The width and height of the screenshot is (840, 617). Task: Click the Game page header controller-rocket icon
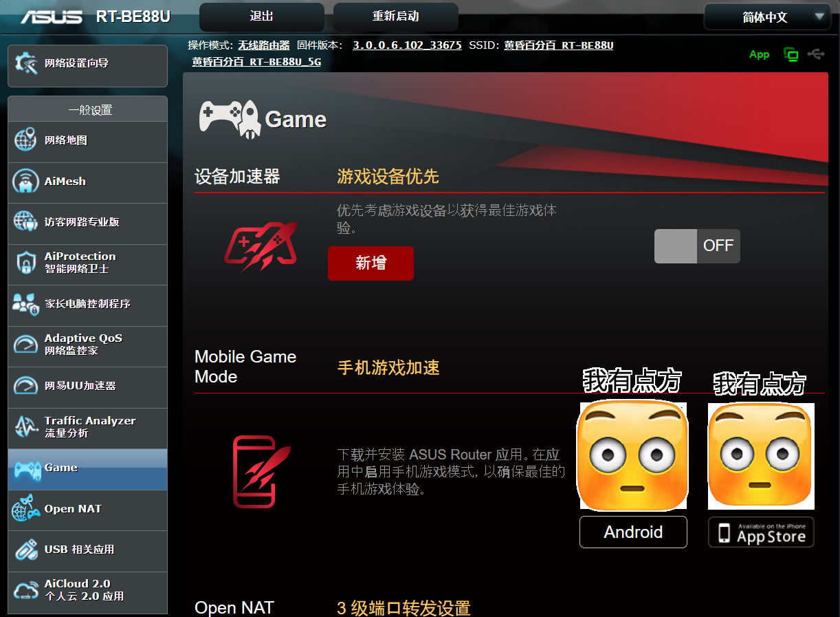[229, 119]
